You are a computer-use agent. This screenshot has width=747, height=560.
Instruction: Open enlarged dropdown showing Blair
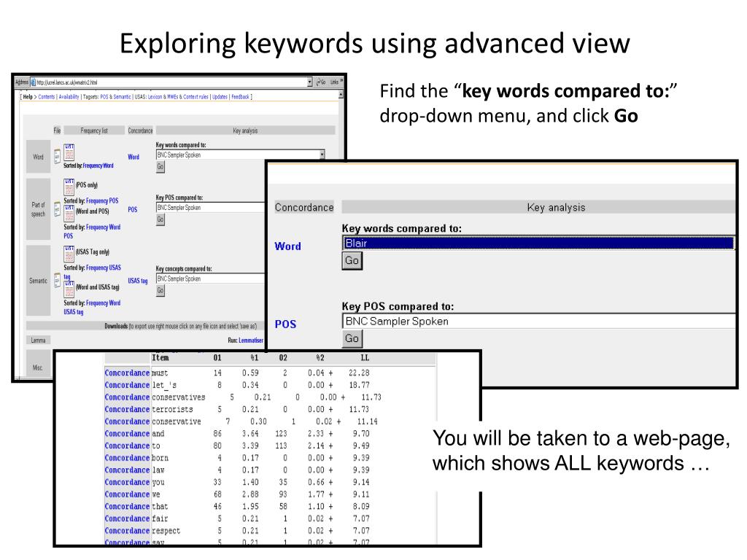point(538,244)
